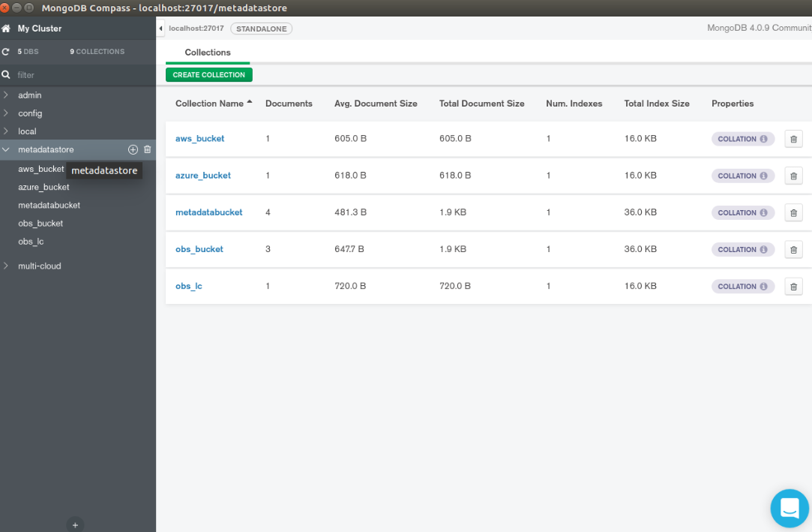Expand the multi-cloud database

tap(6, 266)
